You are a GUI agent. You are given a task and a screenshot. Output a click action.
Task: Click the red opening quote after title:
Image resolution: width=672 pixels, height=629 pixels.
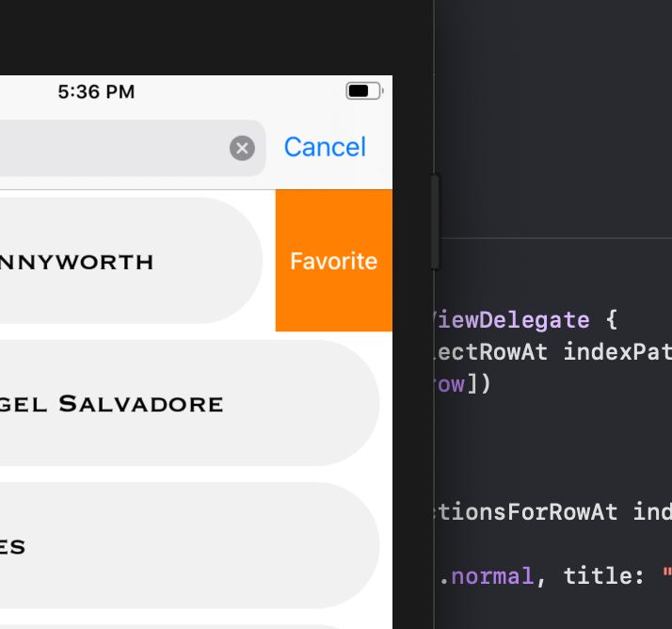pyautogui.click(x=664, y=575)
